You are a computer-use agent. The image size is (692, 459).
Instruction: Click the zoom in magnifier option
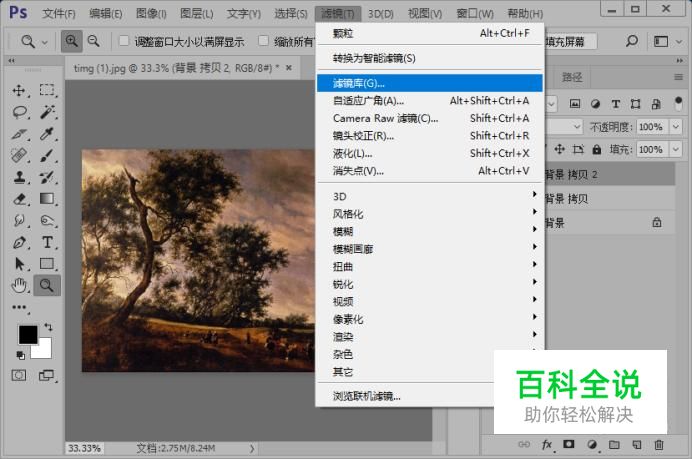71,41
